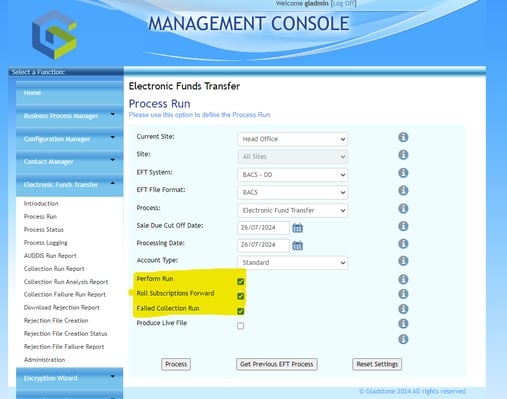Expand Configuration Manager menu
Viewport: 507px width, 399px height.
pos(69,139)
